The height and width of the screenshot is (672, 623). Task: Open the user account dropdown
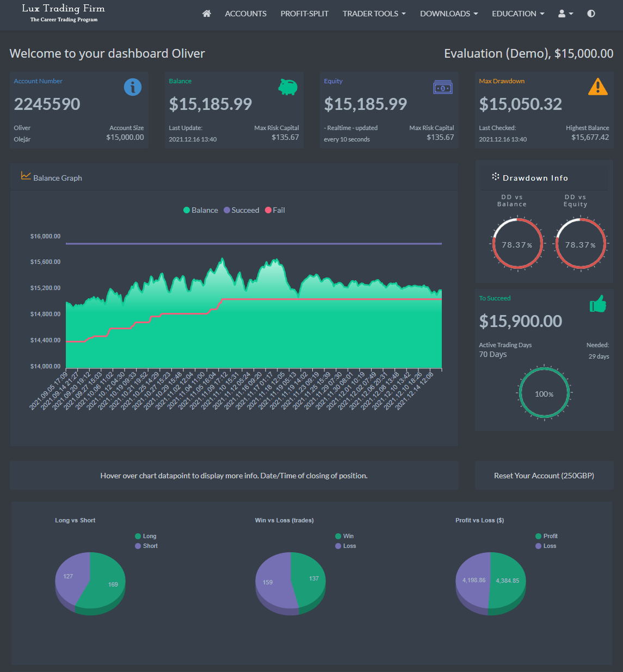(565, 14)
